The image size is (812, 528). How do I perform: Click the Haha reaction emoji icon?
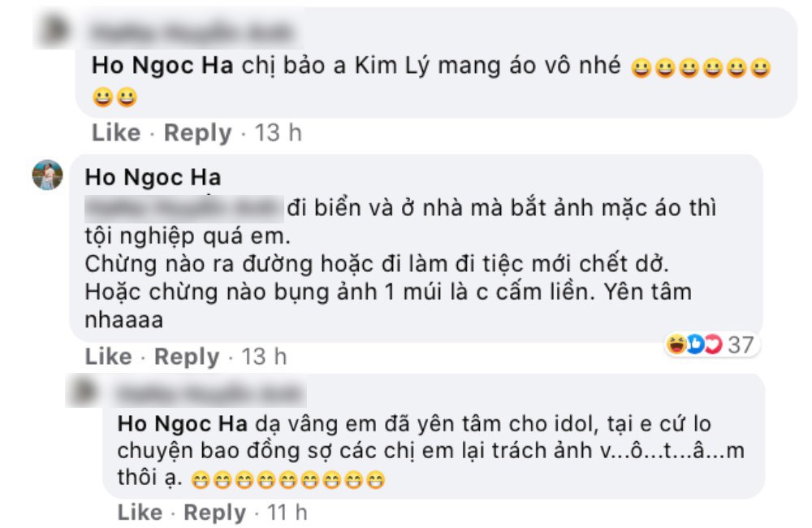point(676,345)
